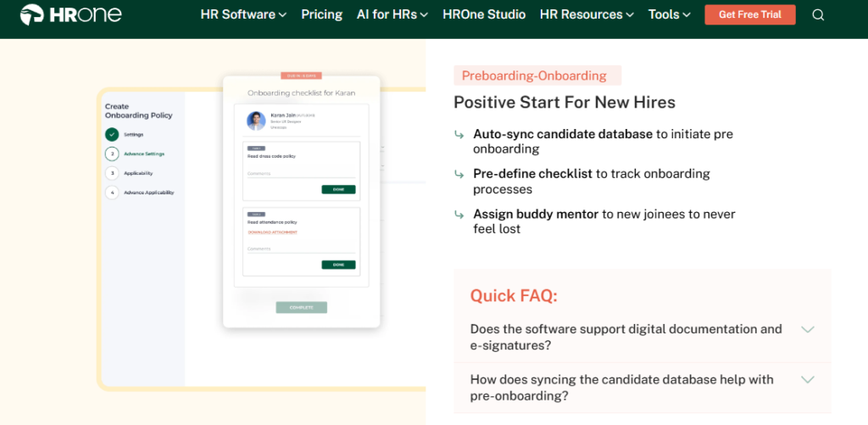Click the Positive Start For New Hires heading
Viewport: 868px width, 425px height.
point(564,103)
